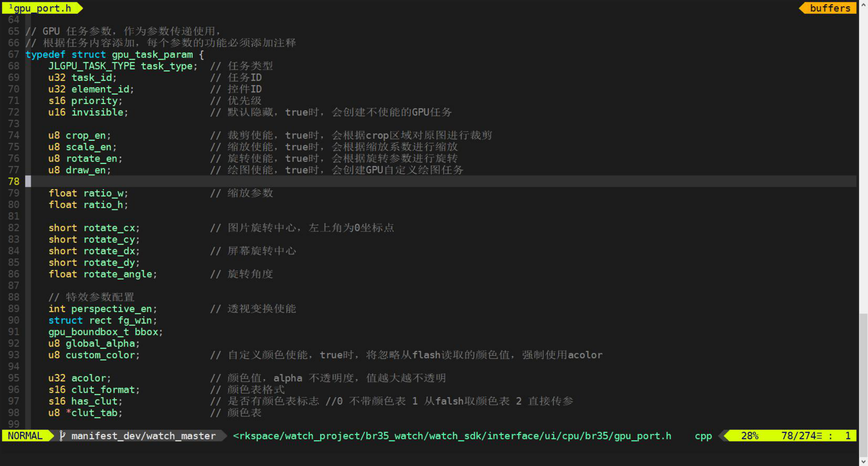Click the comment on line 66
The width and height of the screenshot is (868, 466).
pyautogui.click(x=160, y=43)
